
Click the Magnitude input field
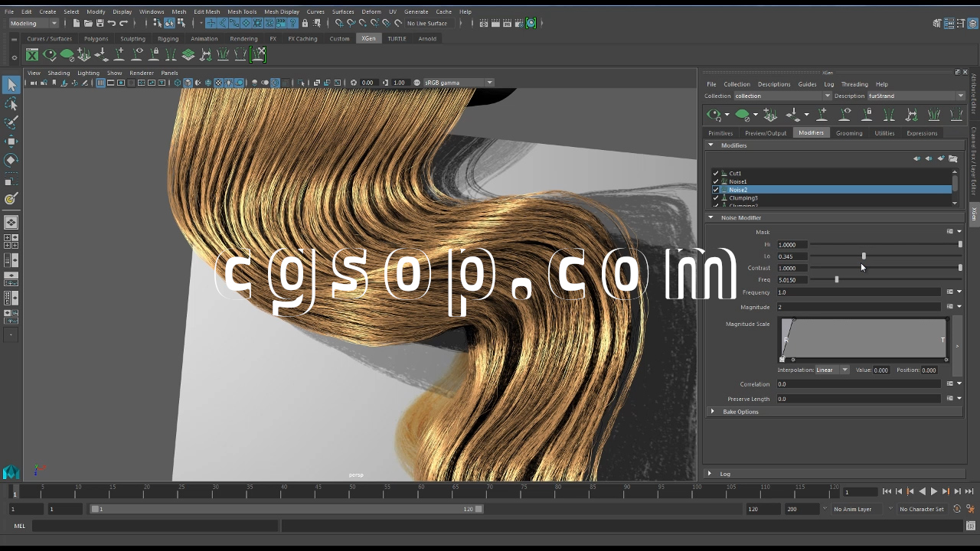click(x=858, y=307)
